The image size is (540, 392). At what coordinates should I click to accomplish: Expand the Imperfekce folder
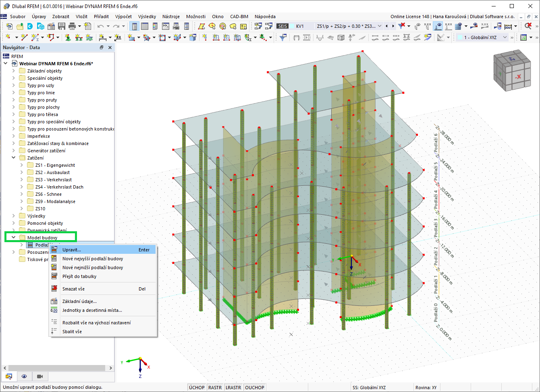click(x=13, y=136)
